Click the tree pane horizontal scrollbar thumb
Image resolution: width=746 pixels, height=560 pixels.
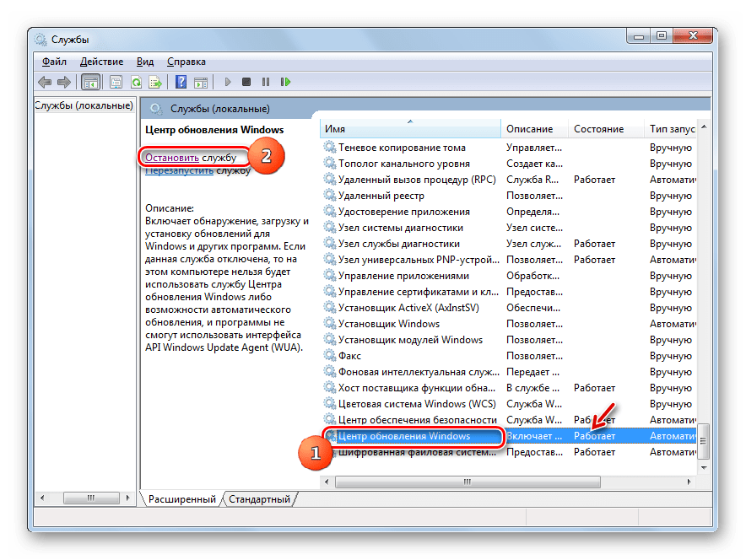pos(91,498)
